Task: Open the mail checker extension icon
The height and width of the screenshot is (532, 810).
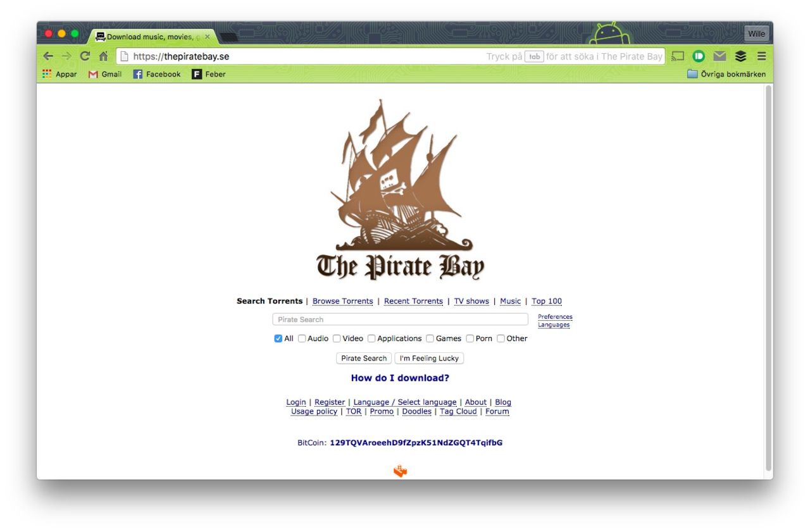Action: [719, 56]
